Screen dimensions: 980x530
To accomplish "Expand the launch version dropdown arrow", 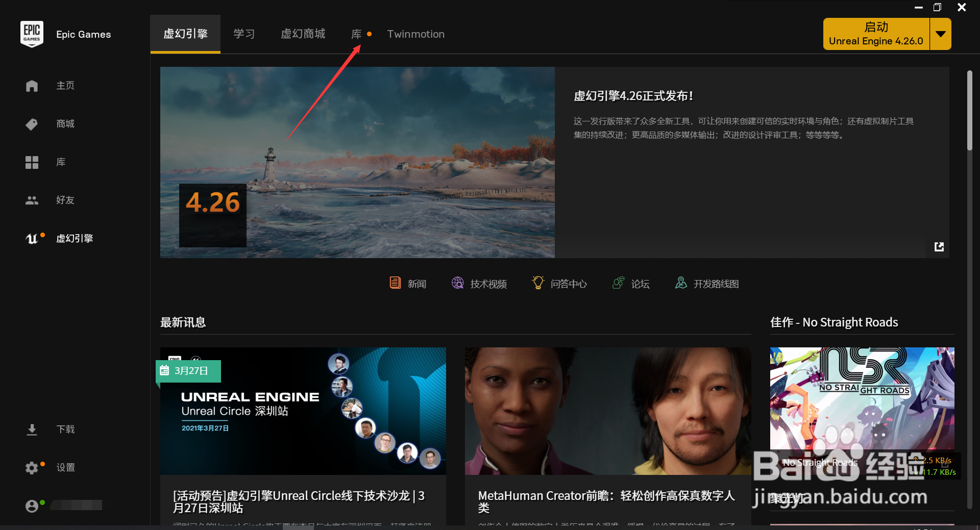I will click(941, 34).
